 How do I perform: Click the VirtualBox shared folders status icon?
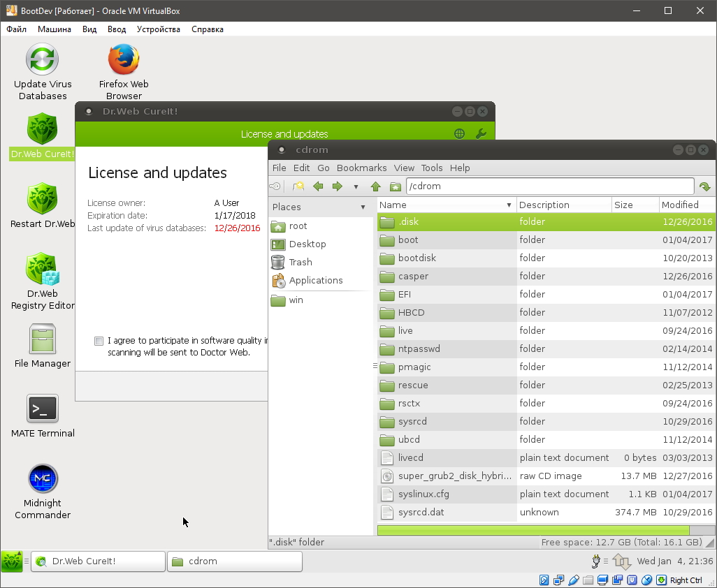click(588, 580)
